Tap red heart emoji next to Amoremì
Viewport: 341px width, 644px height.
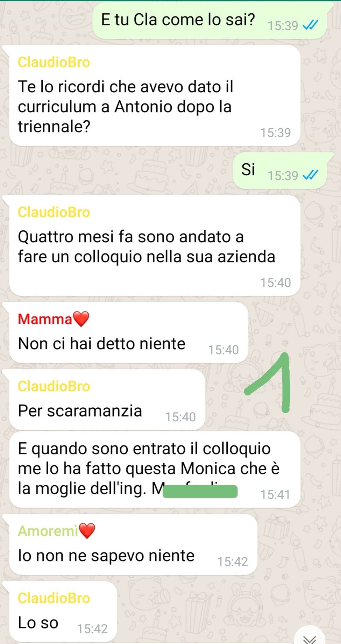(x=87, y=531)
